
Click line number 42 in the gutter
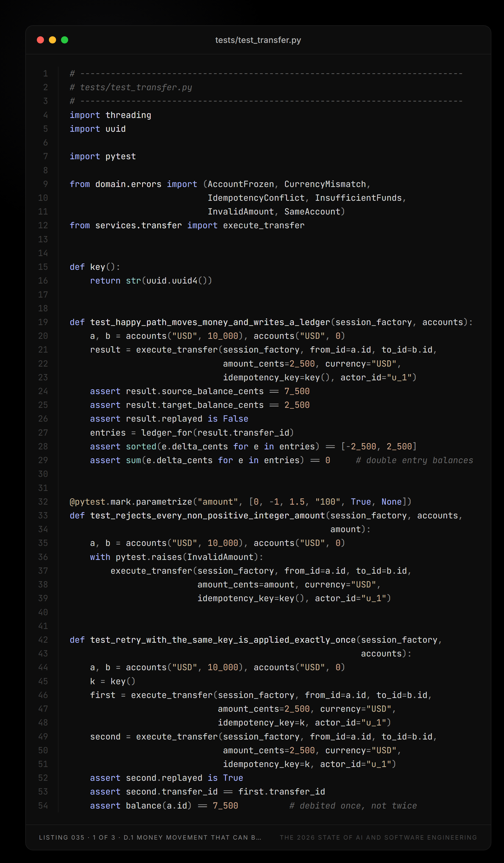point(43,640)
